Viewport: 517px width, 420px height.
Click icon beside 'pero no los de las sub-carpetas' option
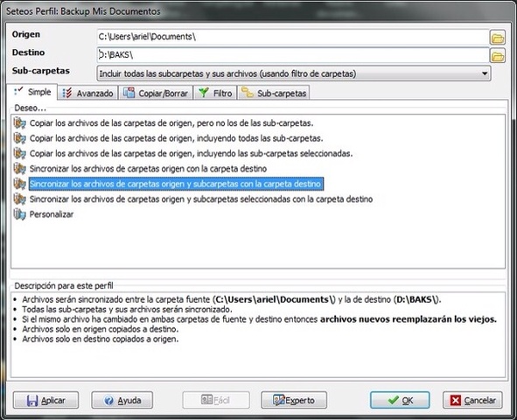pos(20,123)
